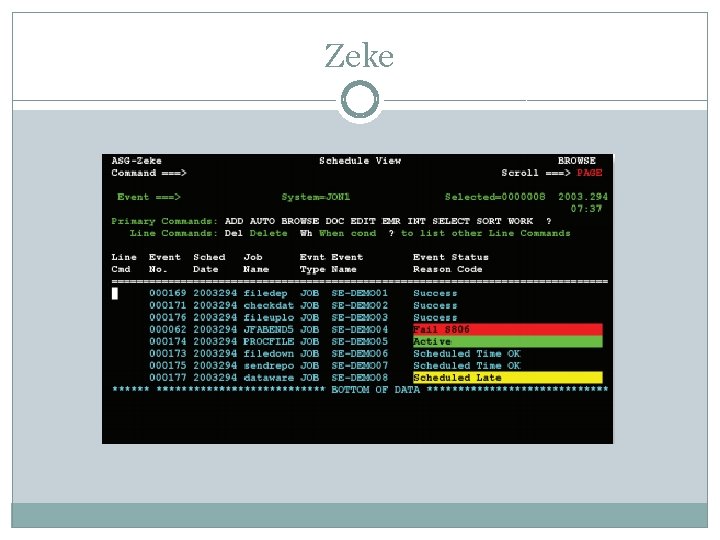Click the SORT primary command
The height and width of the screenshot is (540, 720).
[489, 221]
